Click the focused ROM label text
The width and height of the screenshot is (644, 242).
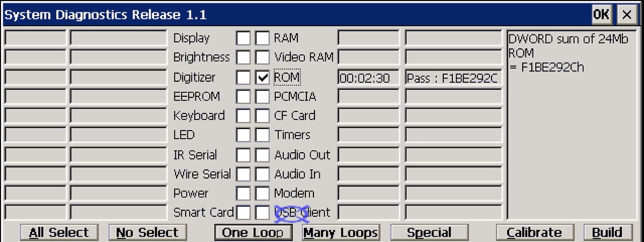tap(287, 77)
